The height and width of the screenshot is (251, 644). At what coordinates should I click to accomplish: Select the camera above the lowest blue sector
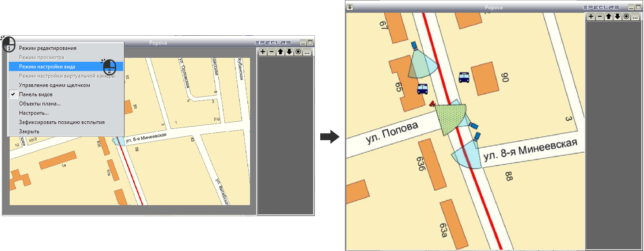(477, 135)
